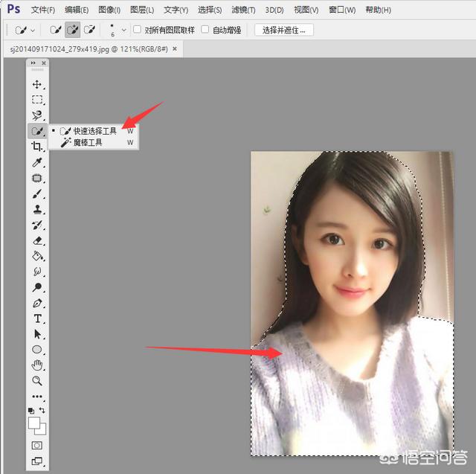
Task: Select the Zoom tool
Action: click(37, 381)
